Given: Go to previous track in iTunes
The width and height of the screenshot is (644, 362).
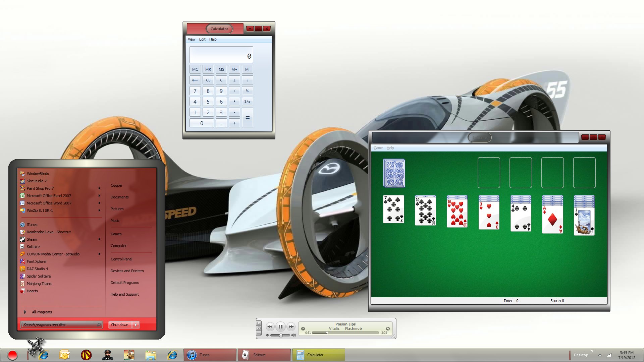Looking at the screenshot, I should (x=270, y=326).
